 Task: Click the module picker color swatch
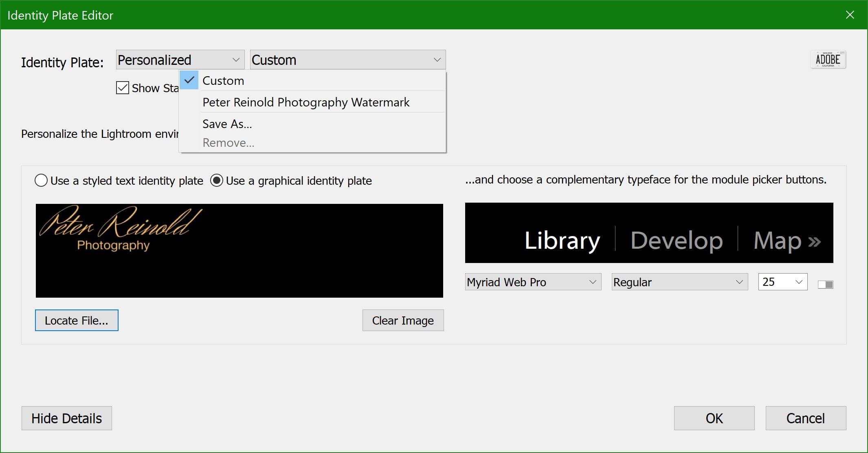point(825,284)
